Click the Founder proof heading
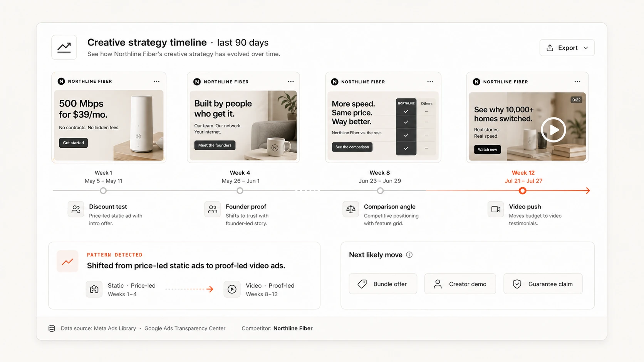Viewport: 644px width, 362px height. pos(246,207)
